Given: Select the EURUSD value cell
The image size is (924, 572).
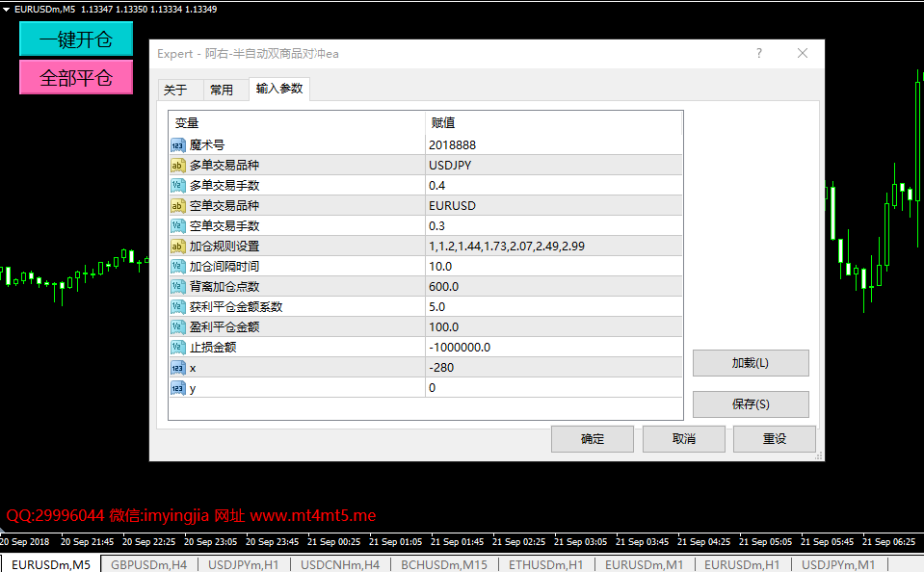Looking at the screenshot, I should click(553, 205).
